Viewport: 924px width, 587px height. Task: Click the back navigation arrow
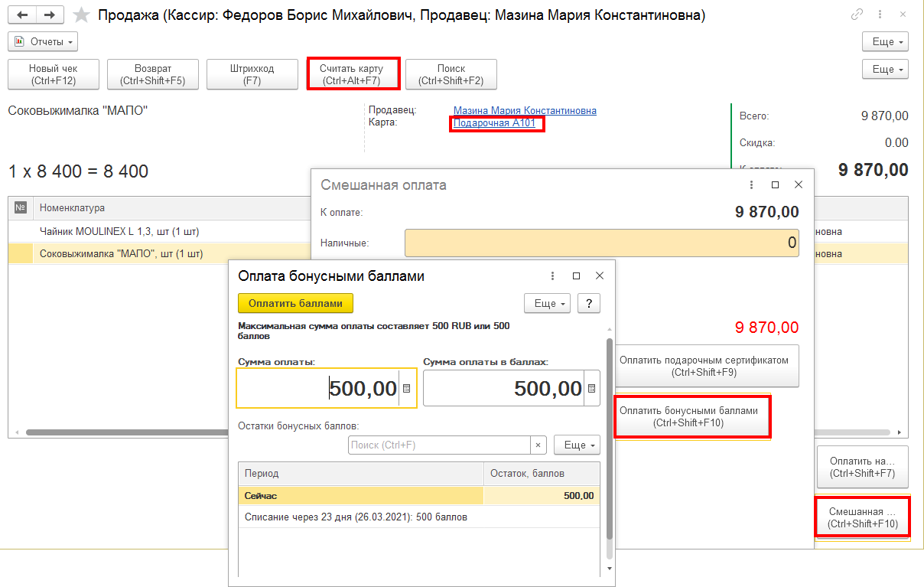pos(24,15)
